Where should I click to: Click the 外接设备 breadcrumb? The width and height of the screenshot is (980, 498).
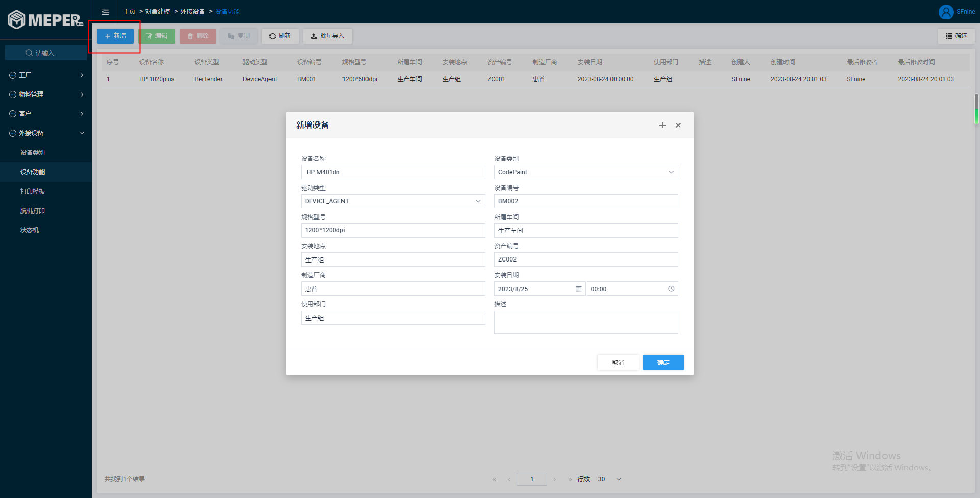click(x=192, y=12)
